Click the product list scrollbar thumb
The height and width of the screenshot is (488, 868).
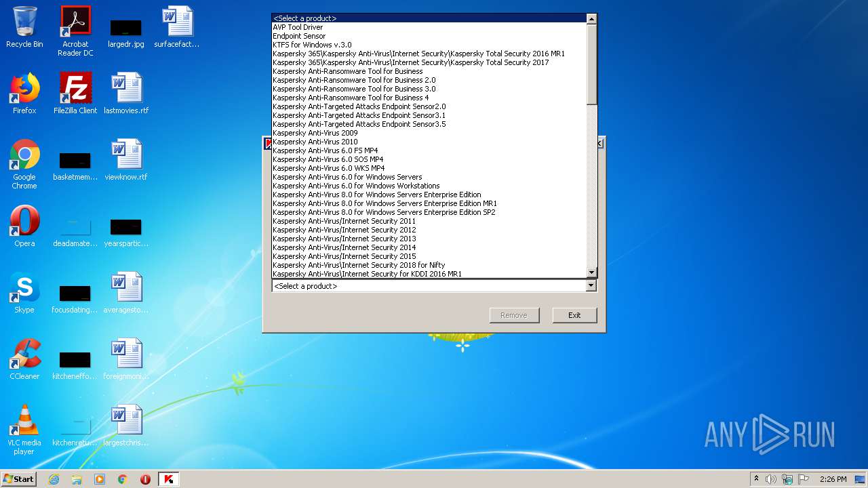[591, 64]
